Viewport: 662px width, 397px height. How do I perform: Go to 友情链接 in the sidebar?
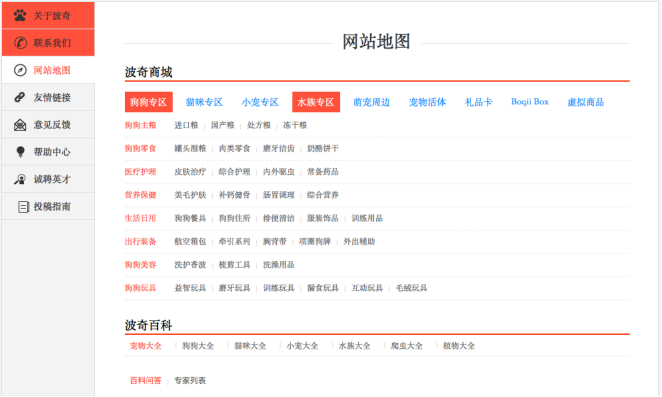point(48,97)
